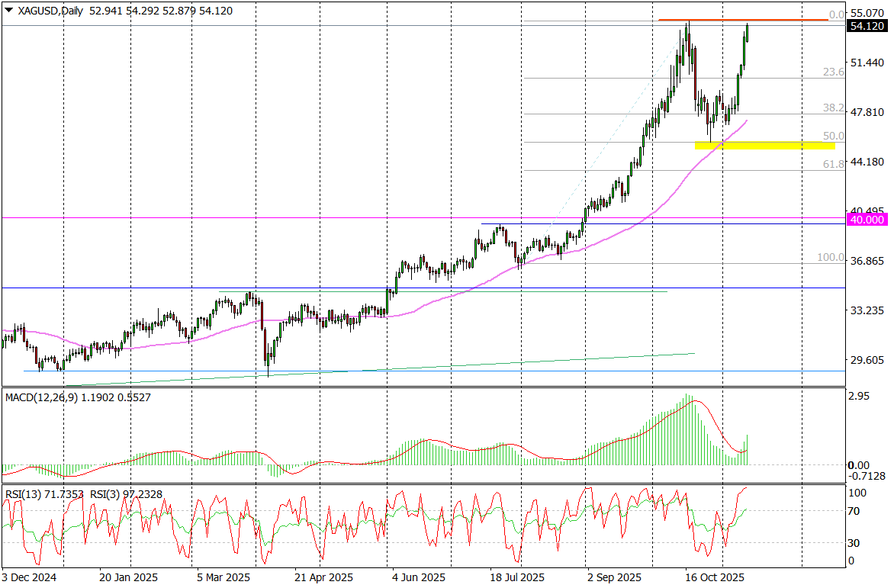The width and height of the screenshot is (894, 588).
Task: Select the red resistance line at top
Action: click(743, 20)
